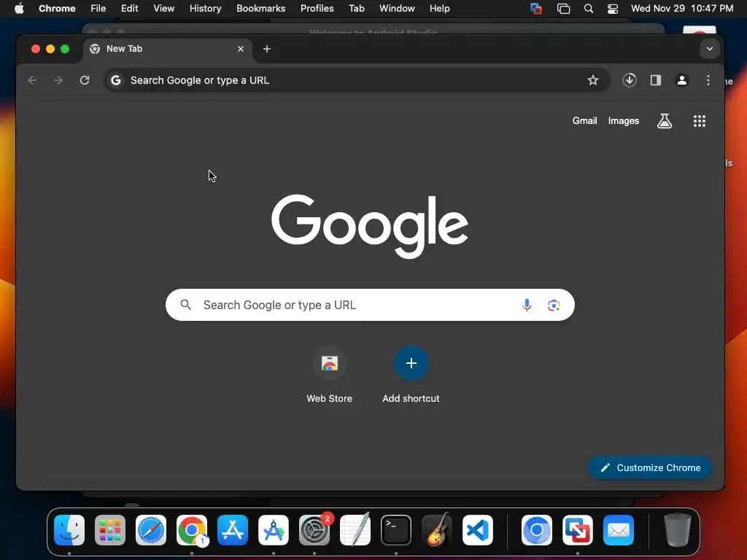Open the Chrome downloads icon
Screen dimensions: 747x560
(630, 80)
